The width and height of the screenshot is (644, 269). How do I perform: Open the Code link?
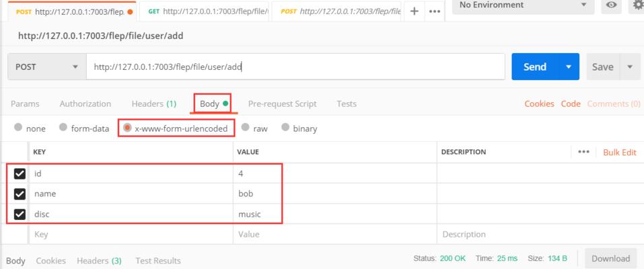click(571, 104)
